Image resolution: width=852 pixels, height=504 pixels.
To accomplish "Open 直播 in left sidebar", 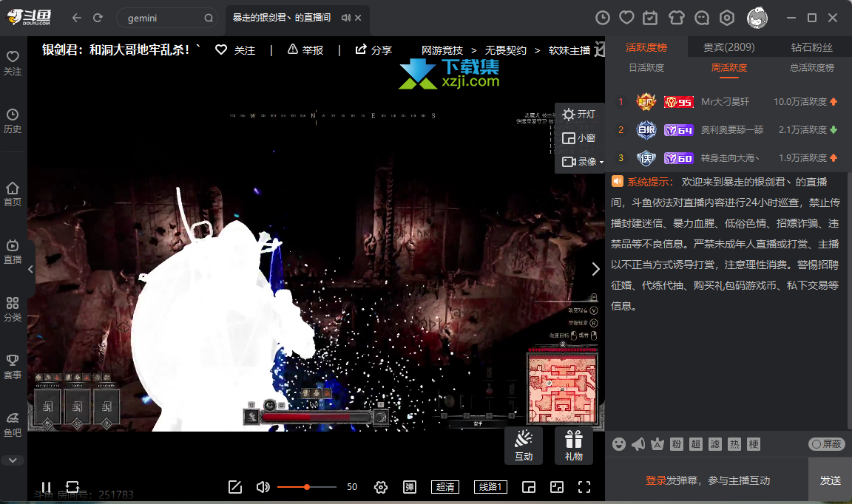I will (x=13, y=251).
